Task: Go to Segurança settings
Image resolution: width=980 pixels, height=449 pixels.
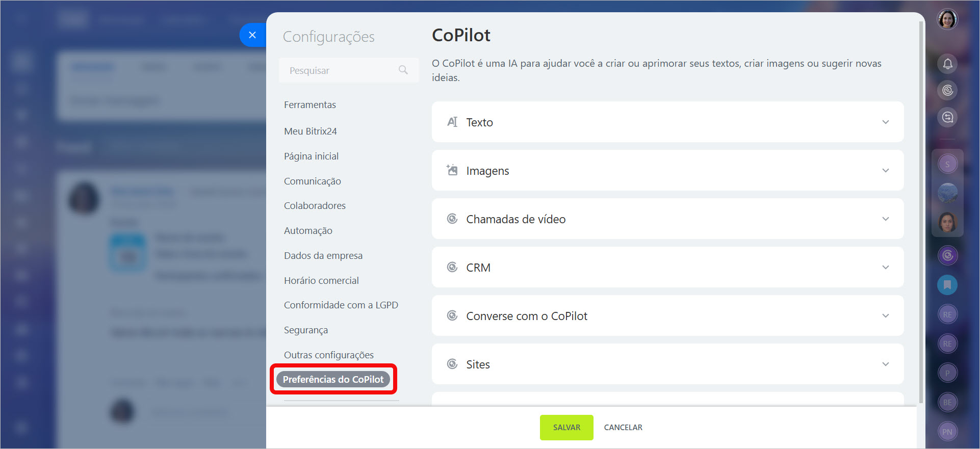Action: click(x=306, y=330)
